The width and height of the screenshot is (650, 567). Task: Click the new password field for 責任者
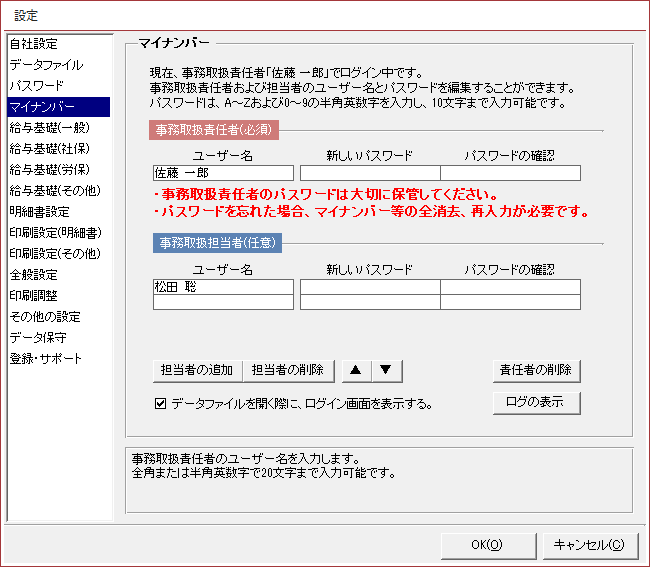coord(370,173)
